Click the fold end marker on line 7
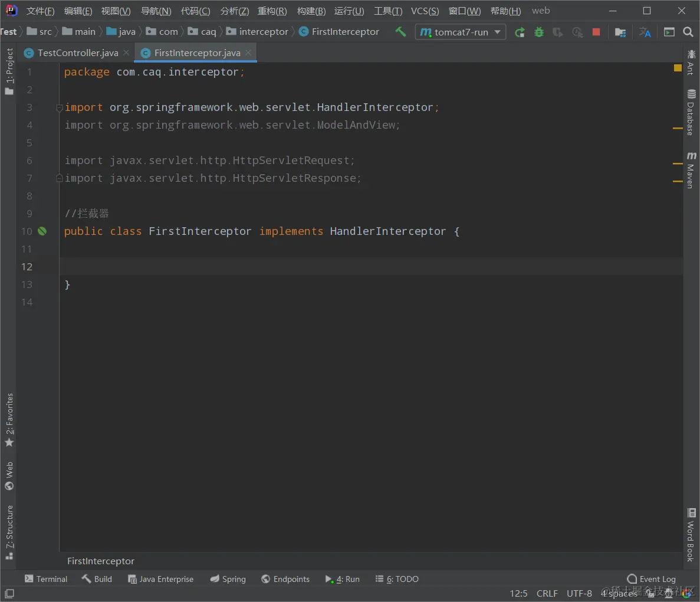The width and height of the screenshot is (700, 602). pyautogui.click(x=59, y=178)
